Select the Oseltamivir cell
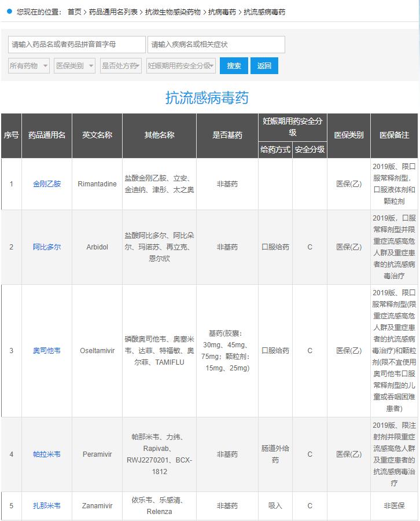Viewport: 420px width, 521px height. point(97,351)
